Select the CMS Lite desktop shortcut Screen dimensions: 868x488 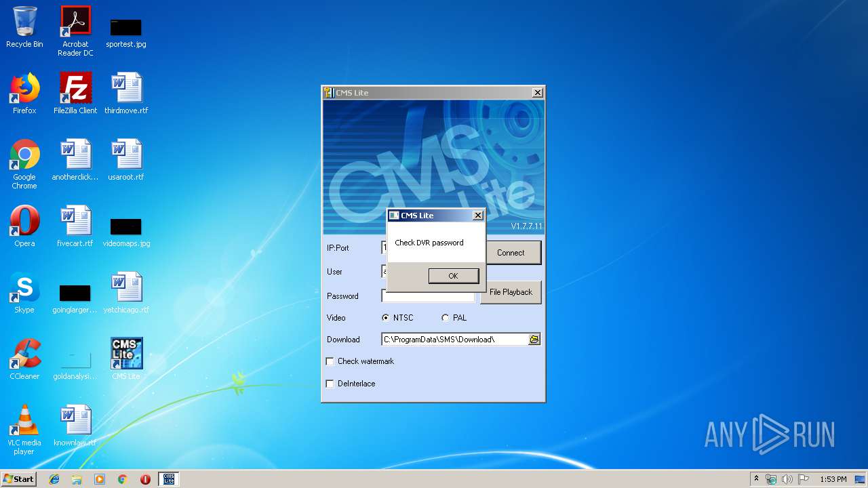pos(126,359)
